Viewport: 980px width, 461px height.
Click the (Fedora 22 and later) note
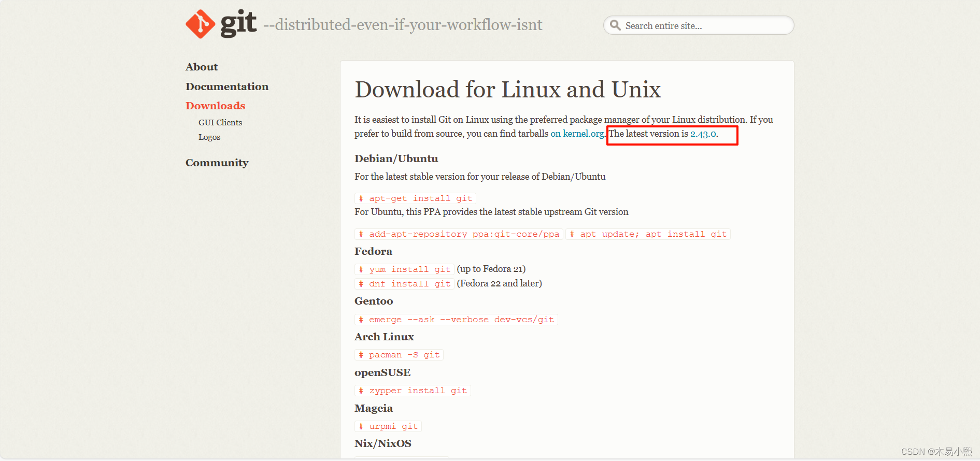point(499,283)
